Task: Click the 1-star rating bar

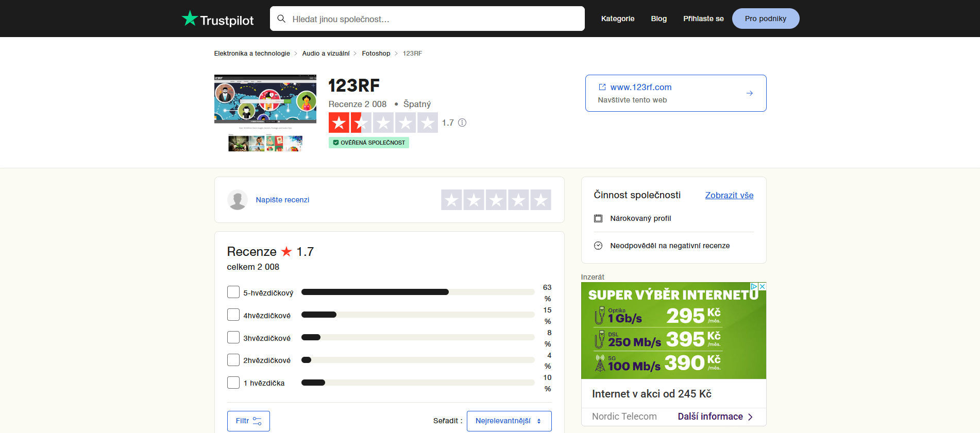Action: (x=418, y=383)
